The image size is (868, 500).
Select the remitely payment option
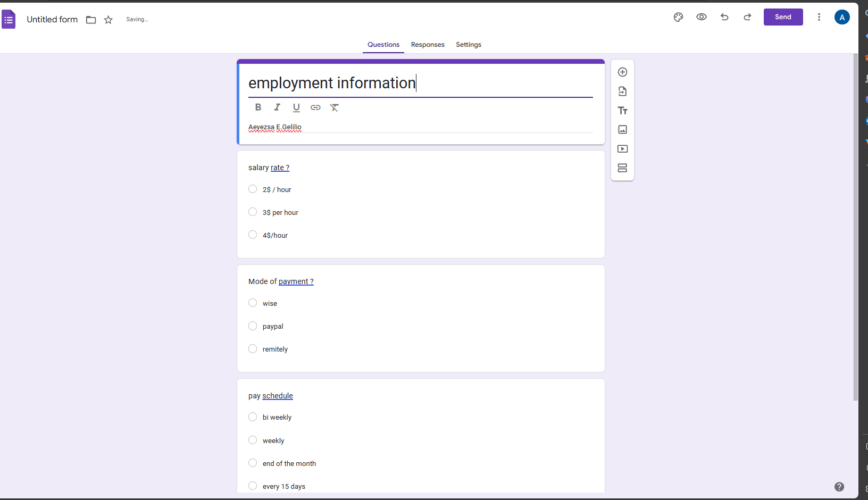pos(253,348)
